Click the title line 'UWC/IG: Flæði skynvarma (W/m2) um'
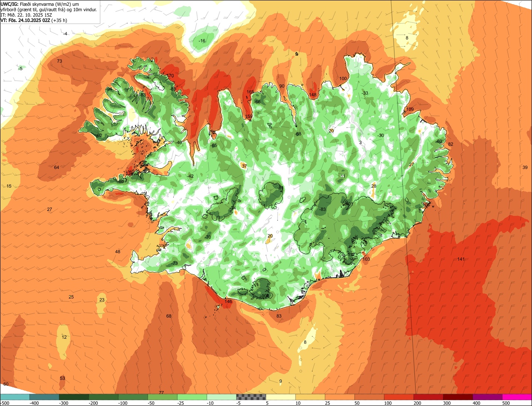 click(40, 4)
